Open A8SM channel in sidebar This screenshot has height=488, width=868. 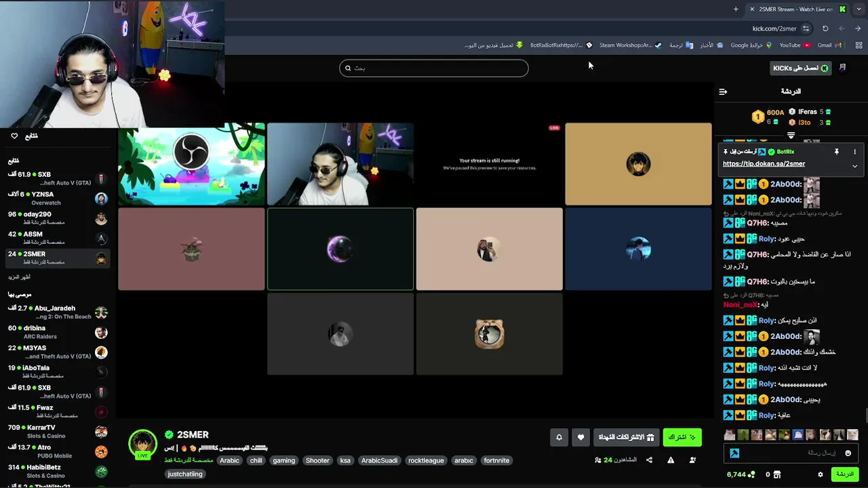pyautogui.click(x=58, y=237)
